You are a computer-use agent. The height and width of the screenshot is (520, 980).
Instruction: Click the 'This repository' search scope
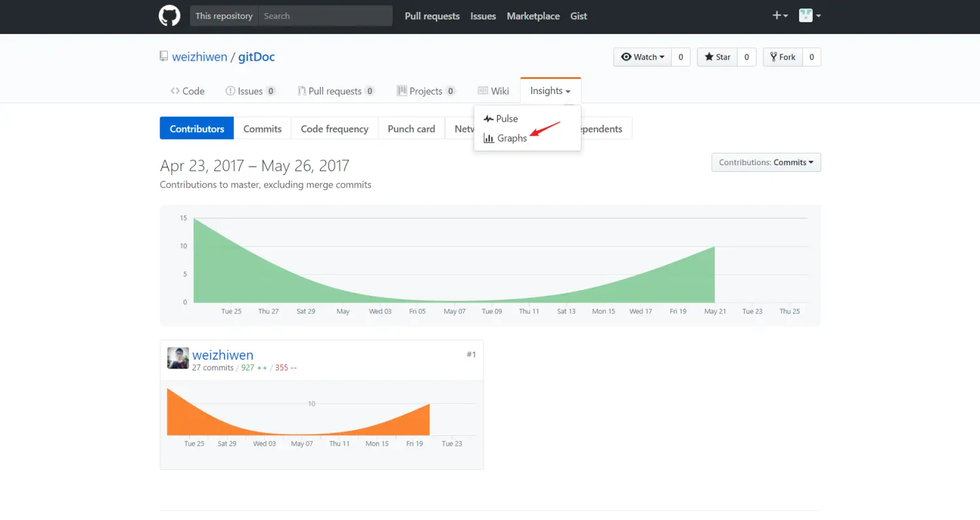click(x=224, y=16)
